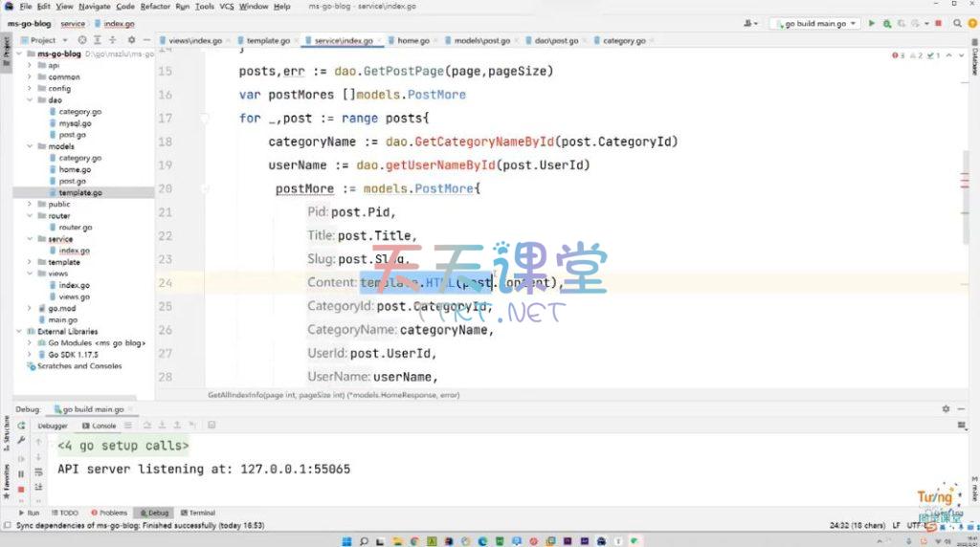Click the green Run button in the toolbar

click(872, 23)
